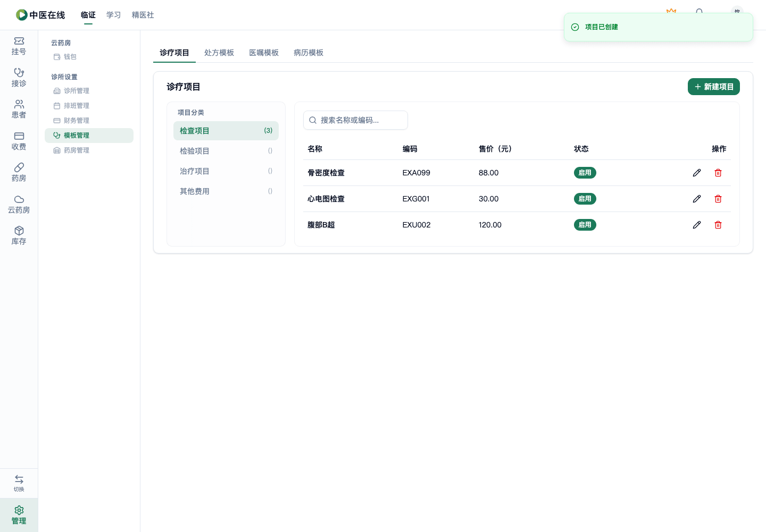Viewport: 766px width, 532px height.
Task: Edit the 骨密度检查 item with pencil icon
Action: (697, 173)
